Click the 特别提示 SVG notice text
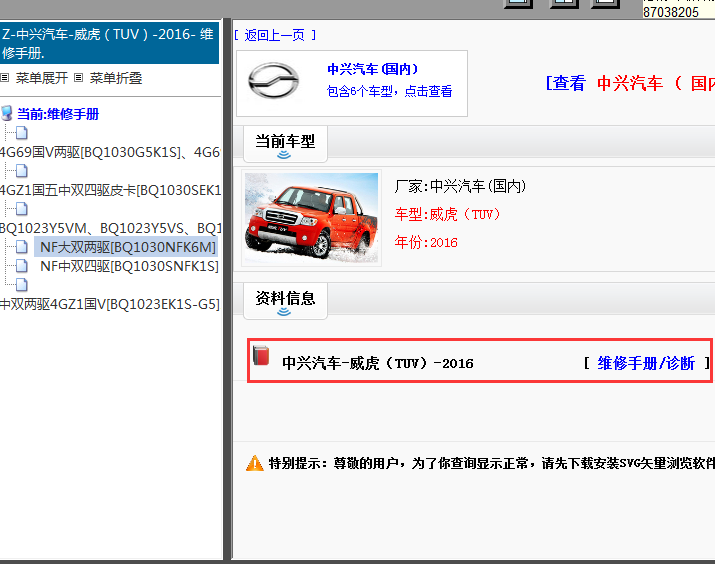This screenshot has height=564, width=715. (492, 463)
